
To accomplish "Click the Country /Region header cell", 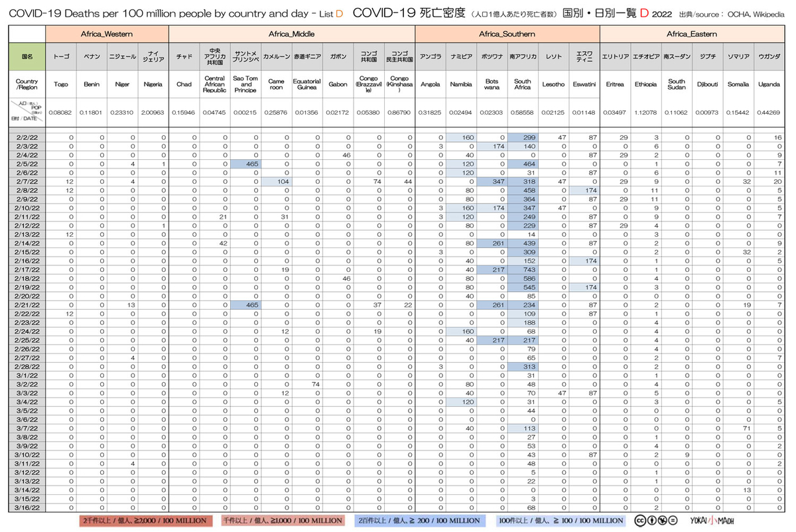I will coord(27,84).
